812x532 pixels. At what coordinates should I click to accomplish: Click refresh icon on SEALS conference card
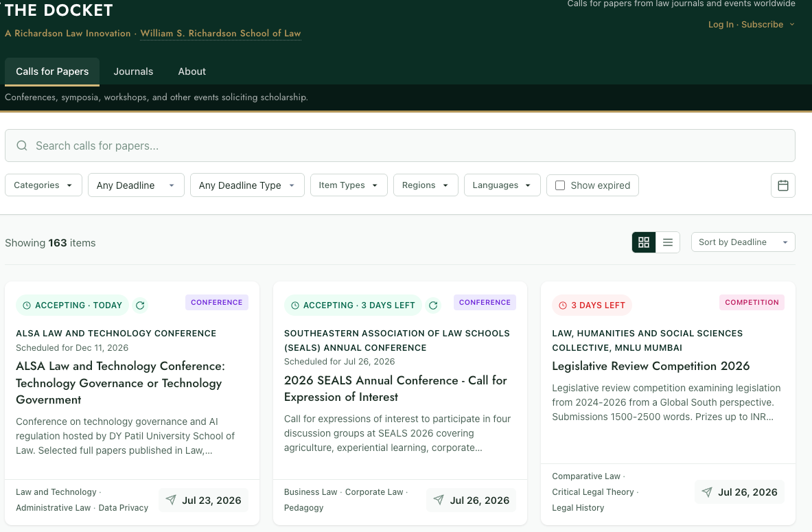433,305
